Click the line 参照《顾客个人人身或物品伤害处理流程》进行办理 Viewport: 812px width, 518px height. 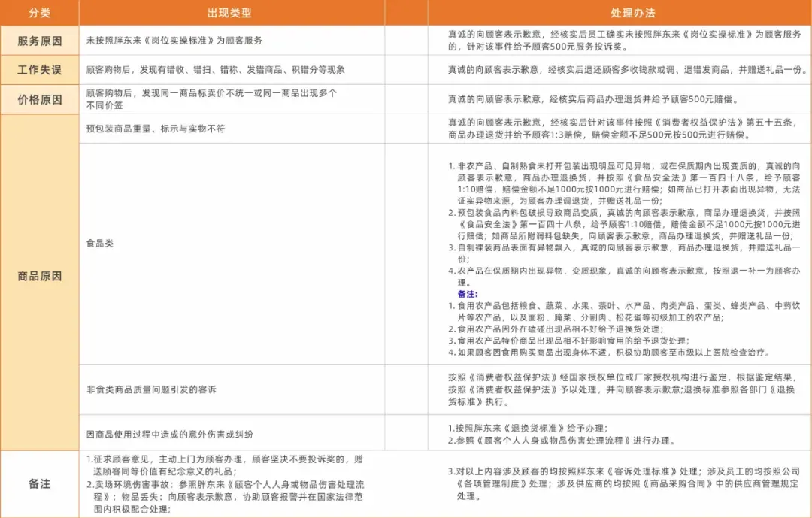click(562, 441)
